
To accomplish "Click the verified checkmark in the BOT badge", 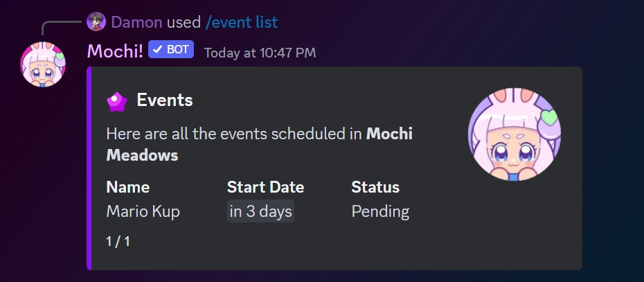I will pos(157,50).
